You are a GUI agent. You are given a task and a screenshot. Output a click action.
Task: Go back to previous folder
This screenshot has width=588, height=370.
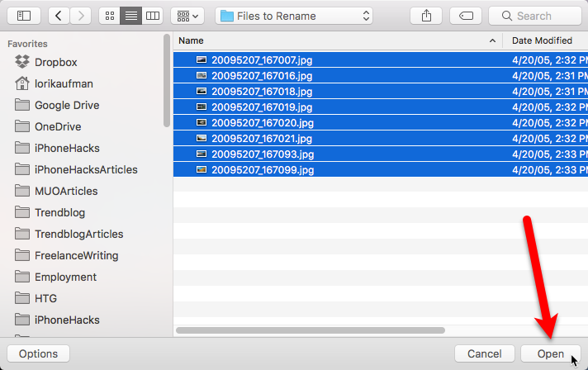(59, 16)
